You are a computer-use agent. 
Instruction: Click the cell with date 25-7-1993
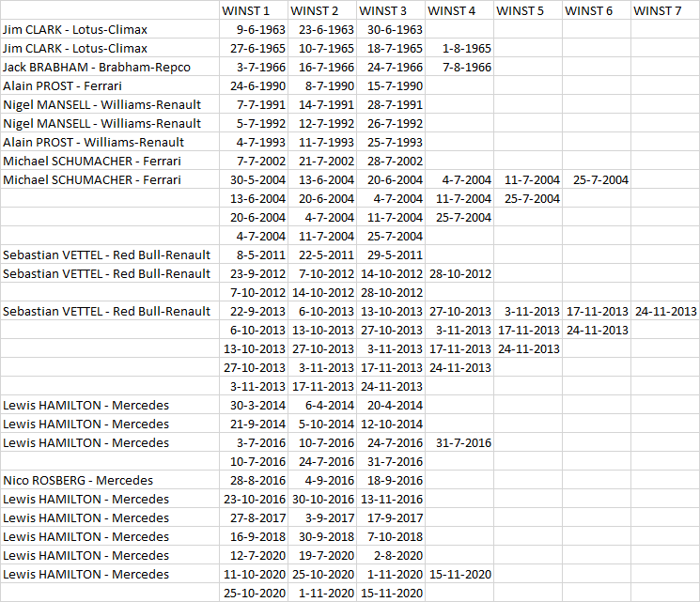click(x=391, y=142)
